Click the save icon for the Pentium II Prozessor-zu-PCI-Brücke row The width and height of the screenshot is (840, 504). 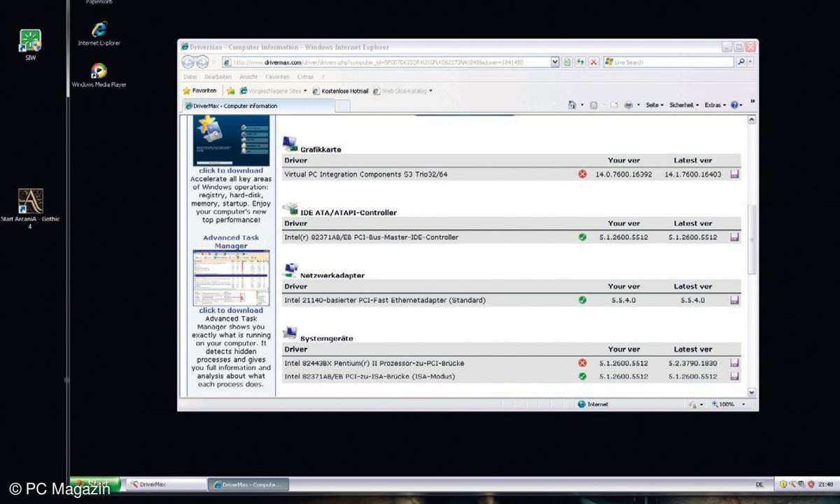pyautogui.click(x=734, y=363)
